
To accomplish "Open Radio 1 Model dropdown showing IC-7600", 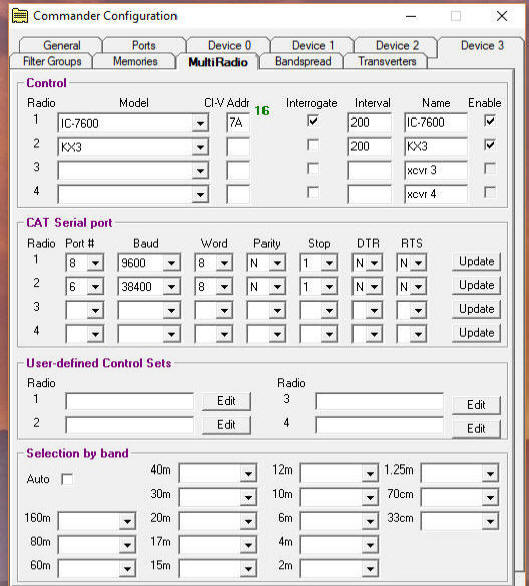I will [133, 123].
